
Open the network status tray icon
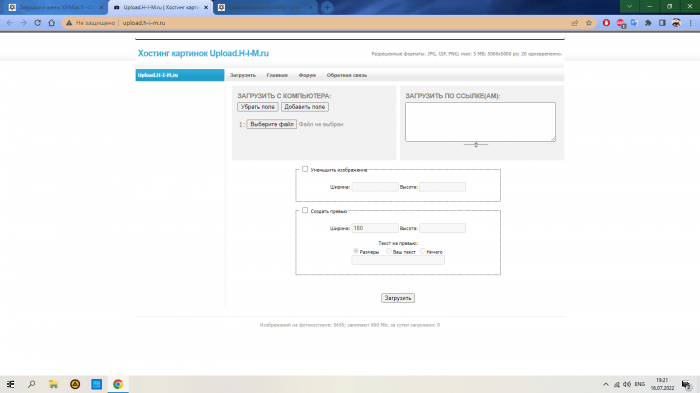tap(617, 384)
